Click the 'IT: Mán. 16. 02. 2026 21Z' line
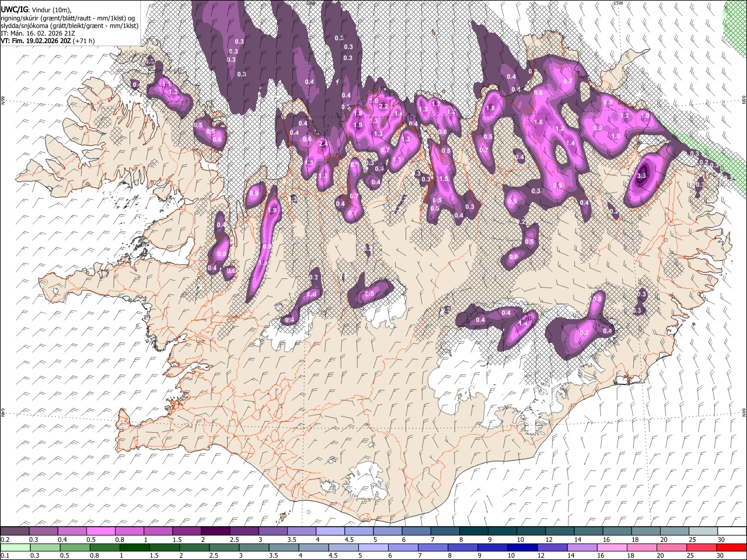 (x=37, y=33)
